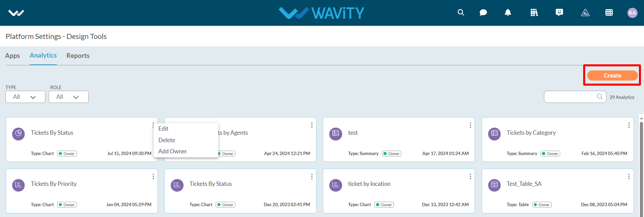644x217 pixels.
Task: Click bar chart icon on Tickets By Priority
Action: pyautogui.click(x=19, y=185)
